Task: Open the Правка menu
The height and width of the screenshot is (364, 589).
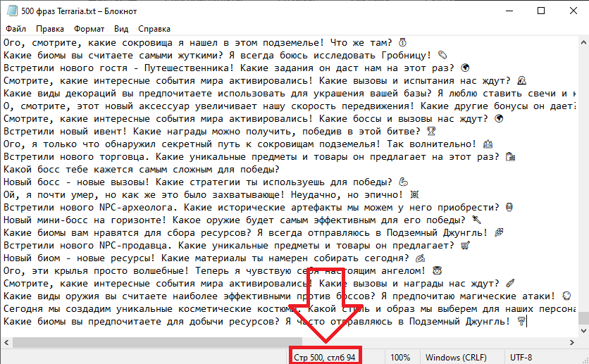Action: pyautogui.click(x=50, y=29)
